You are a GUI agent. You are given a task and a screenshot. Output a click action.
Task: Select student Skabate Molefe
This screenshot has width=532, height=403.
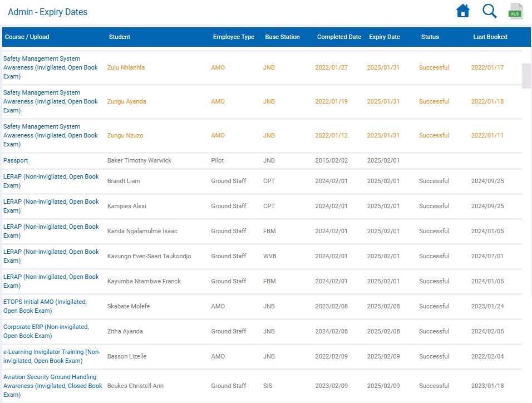[x=129, y=306]
